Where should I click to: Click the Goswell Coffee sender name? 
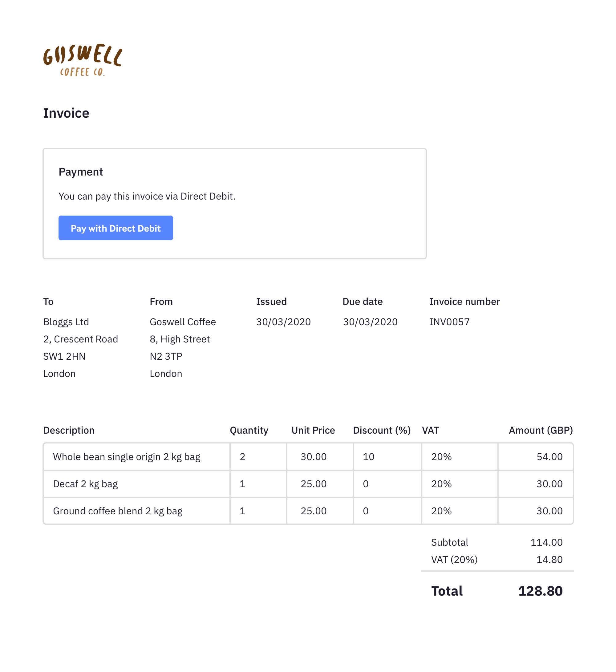pyautogui.click(x=183, y=322)
